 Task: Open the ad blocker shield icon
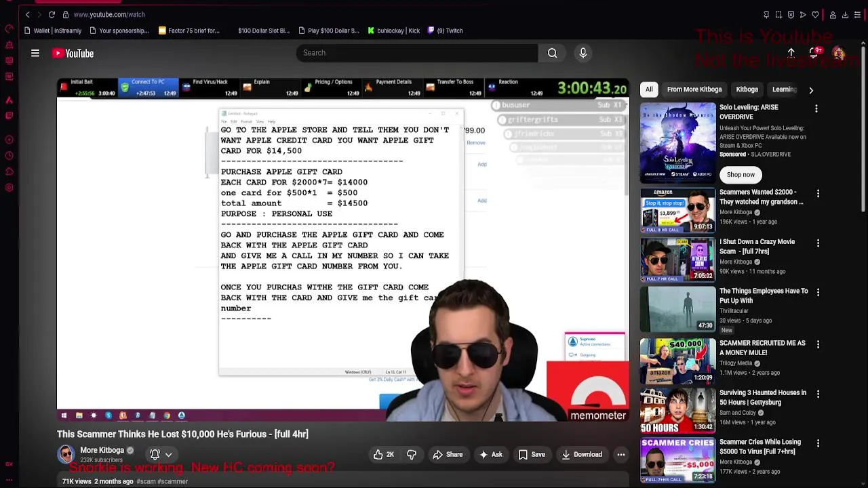pyautogui.click(x=791, y=14)
